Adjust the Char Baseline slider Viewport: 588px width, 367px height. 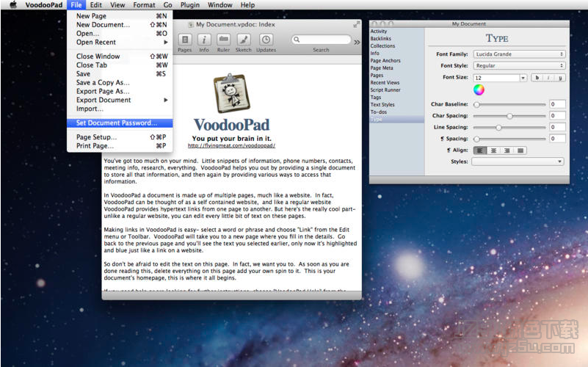(509, 104)
